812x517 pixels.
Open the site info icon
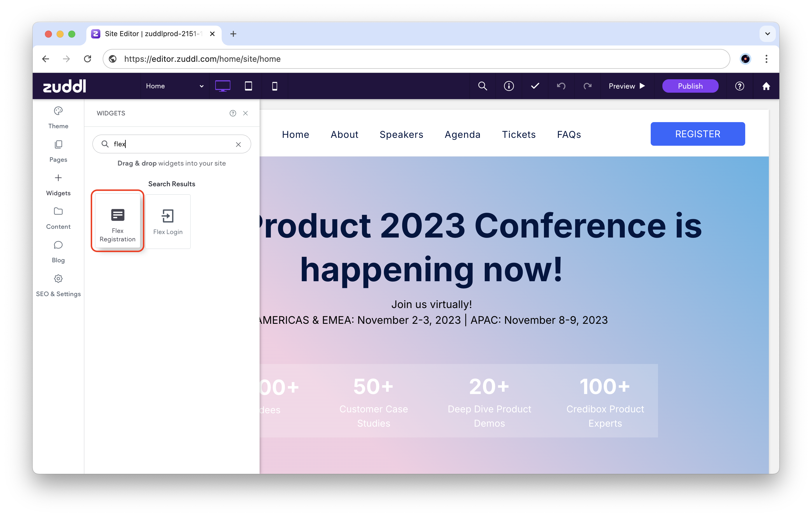(x=508, y=86)
